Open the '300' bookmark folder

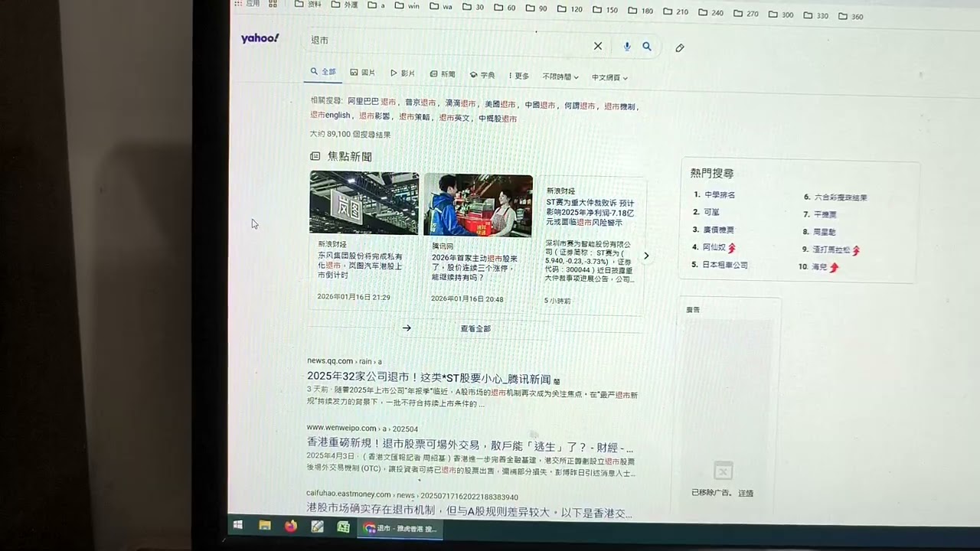click(781, 15)
